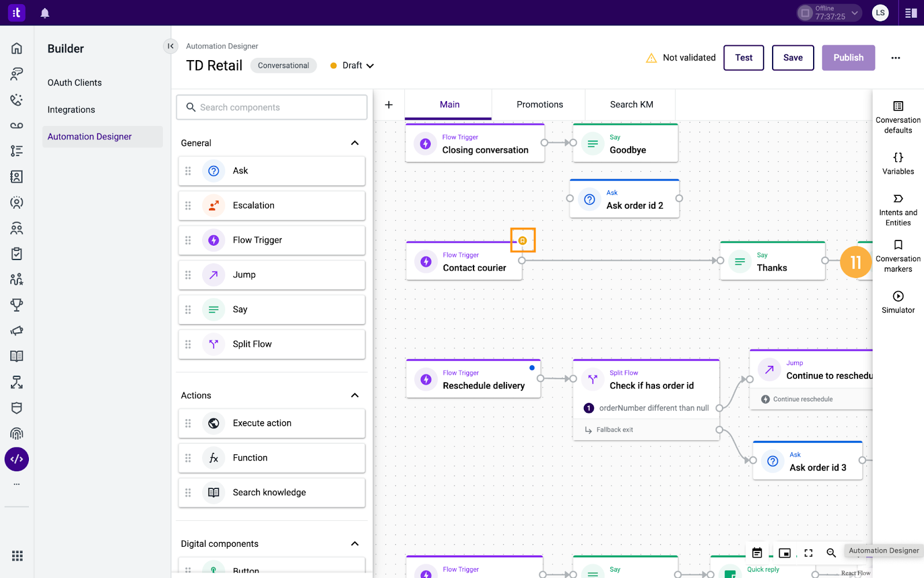Click the Search components field
Viewport: 924px width, 578px height.
coord(272,108)
